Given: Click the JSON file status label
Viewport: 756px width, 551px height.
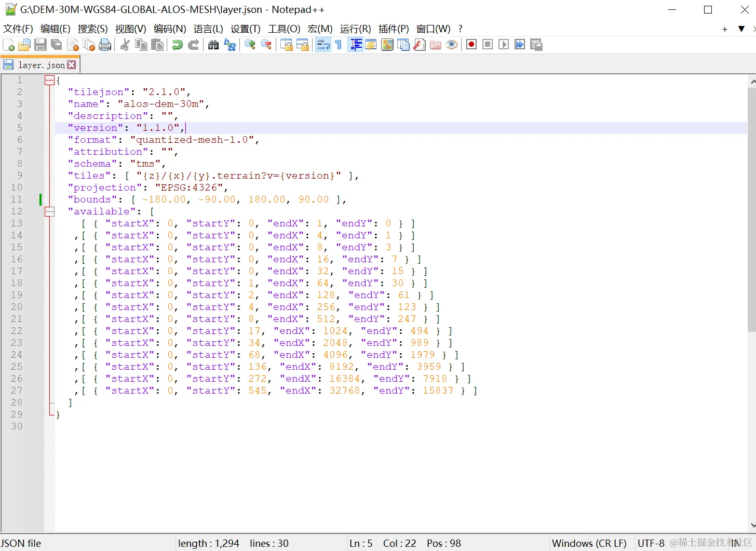Looking at the screenshot, I should click(x=21, y=543).
